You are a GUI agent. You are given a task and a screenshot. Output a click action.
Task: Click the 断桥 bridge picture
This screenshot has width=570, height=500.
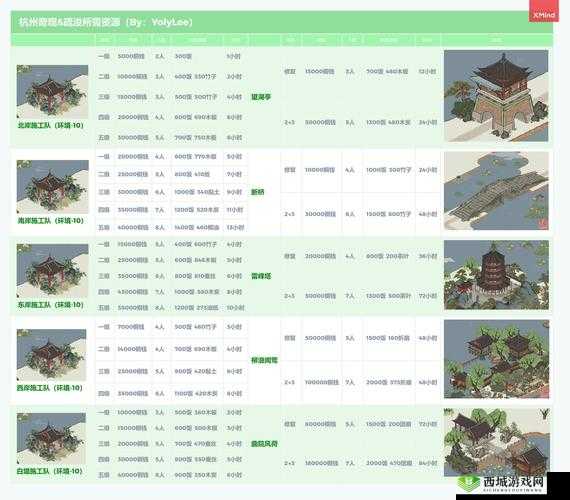pyautogui.click(x=496, y=191)
